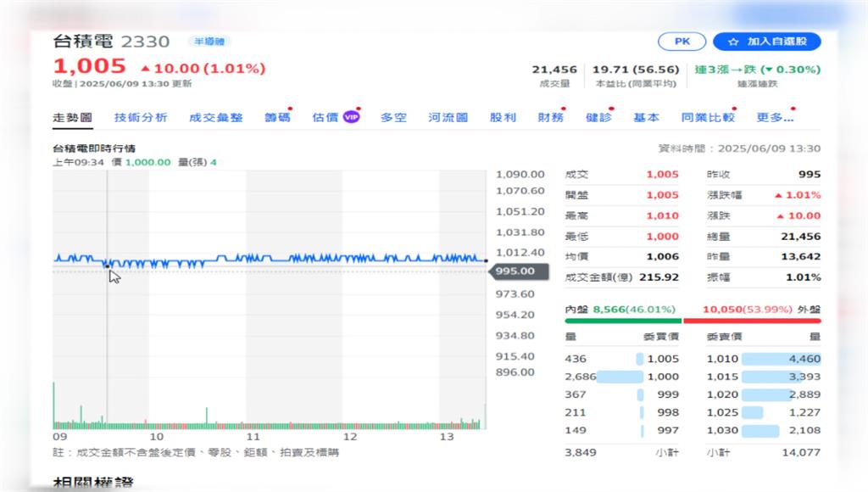Open the 財務 tab
The height and width of the screenshot is (492, 868).
coord(551,117)
